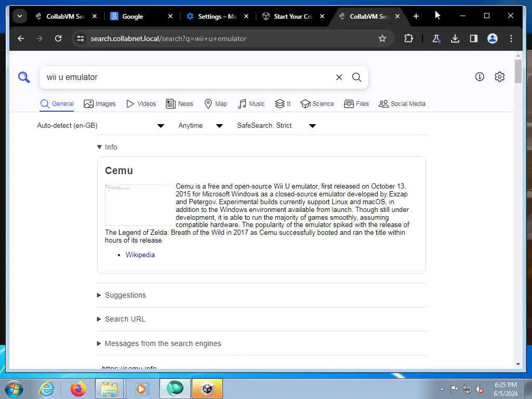
Task: Clear the search query with X
Action: coord(339,77)
